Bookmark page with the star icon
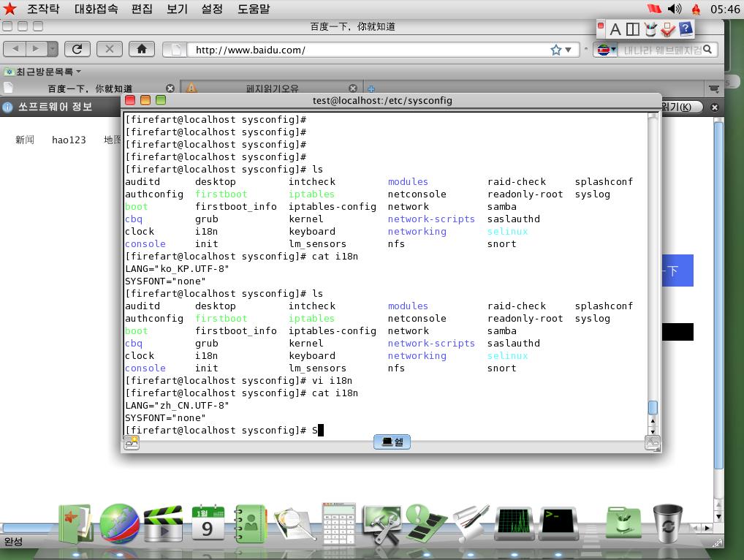This screenshot has height=560, width=744. point(556,50)
